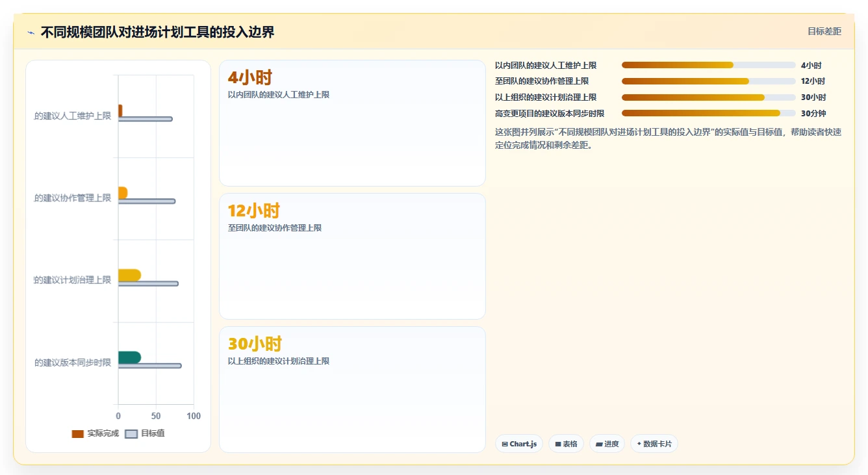Image resolution: width=868 pixels, height=475 pixels.
Task: Click the 30小时 progress bar
Action: pyautogui.click(x=709, y=97)
